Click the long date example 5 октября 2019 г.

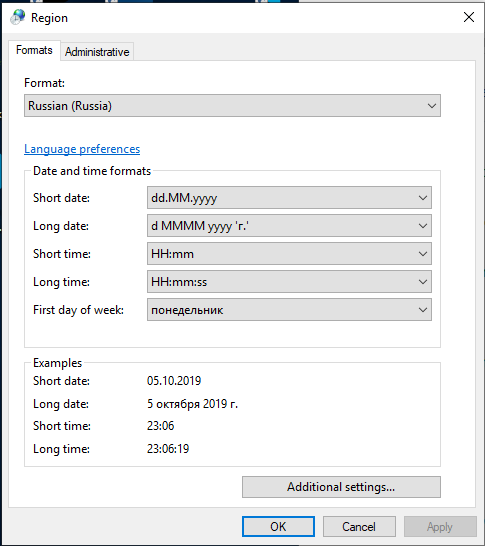[x=192, y=404]
